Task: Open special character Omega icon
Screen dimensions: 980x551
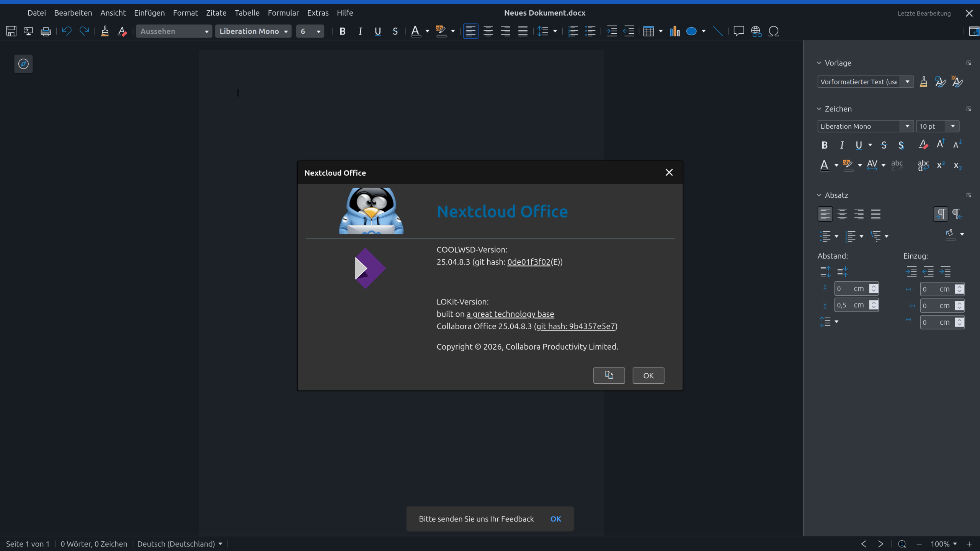Action: (774, 31)
